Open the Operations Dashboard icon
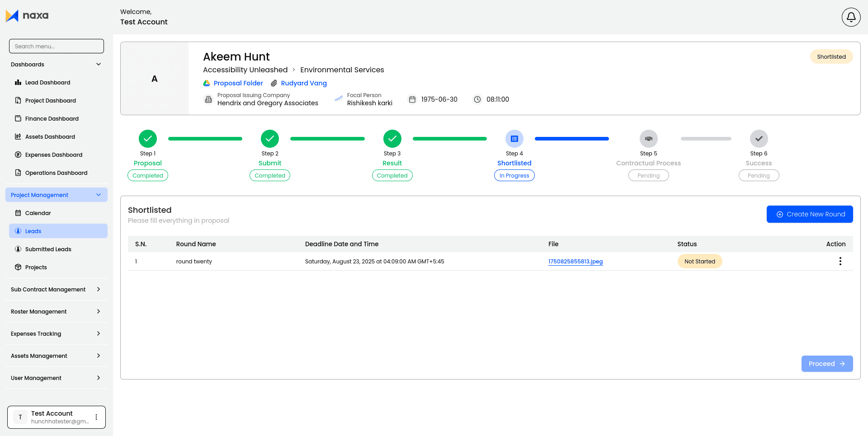The width and height of the screenshot is (868, 436). (x=19, y=173)
